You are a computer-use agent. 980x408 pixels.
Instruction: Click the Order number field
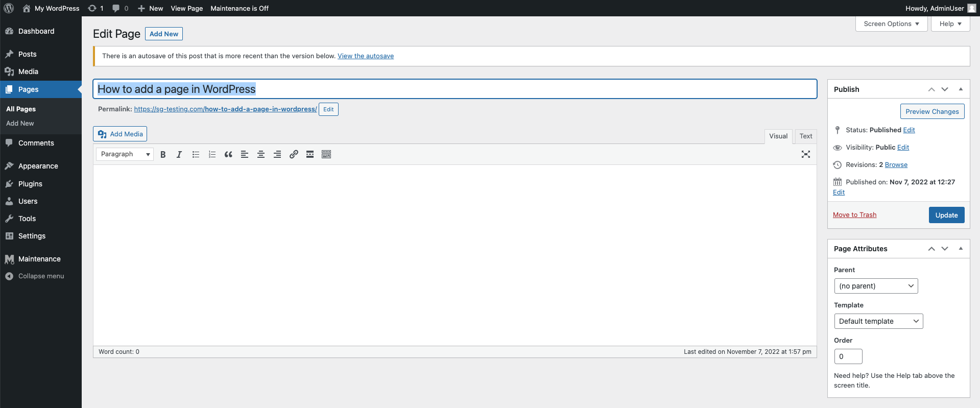pos(848,356)
